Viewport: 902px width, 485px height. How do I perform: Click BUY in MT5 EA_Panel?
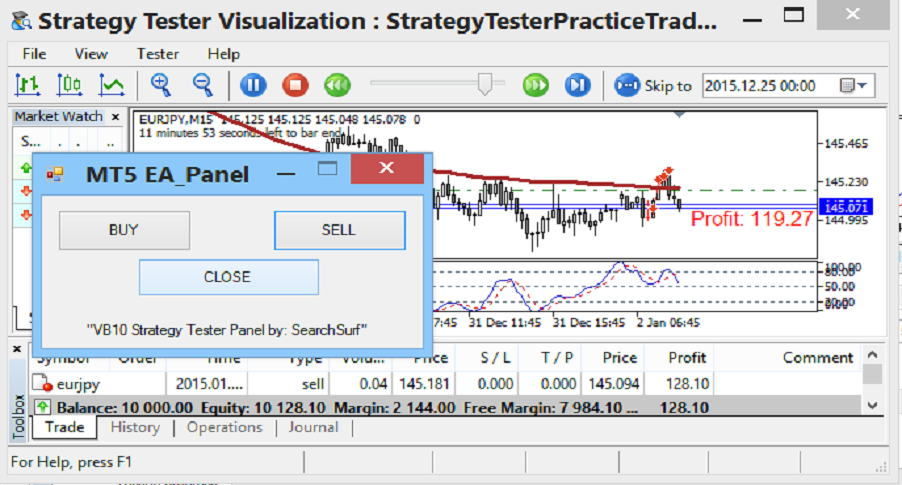point(124,230)
